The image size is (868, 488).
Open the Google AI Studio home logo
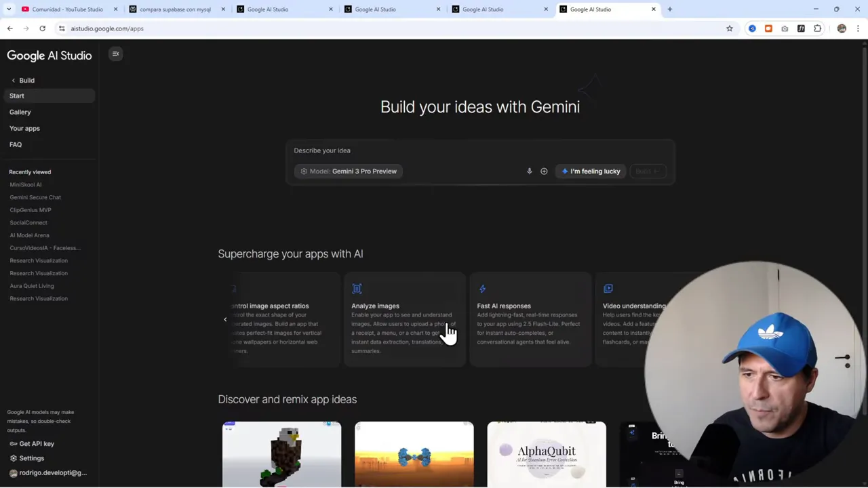49,56
